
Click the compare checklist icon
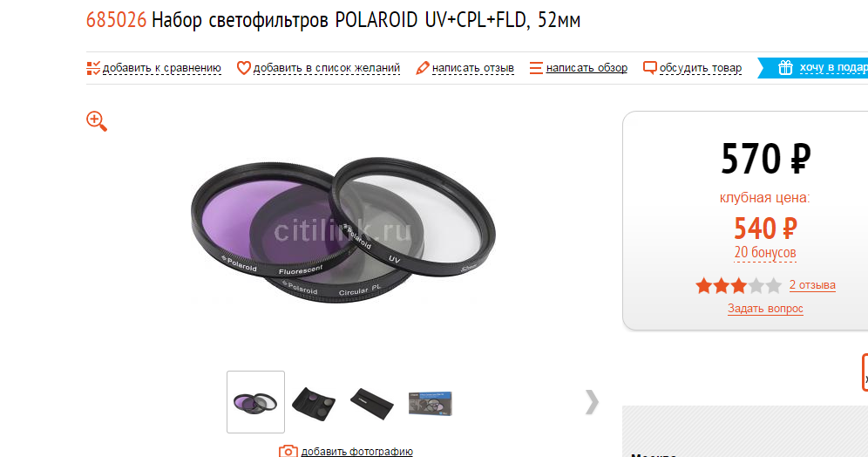93,68
